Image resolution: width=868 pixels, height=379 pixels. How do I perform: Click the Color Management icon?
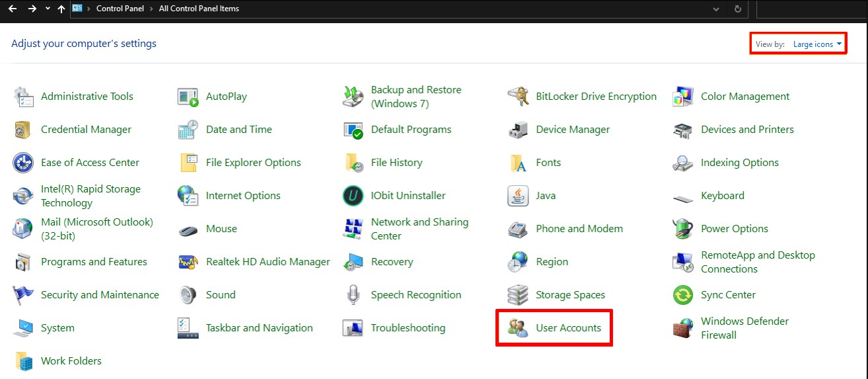(683, 97)
